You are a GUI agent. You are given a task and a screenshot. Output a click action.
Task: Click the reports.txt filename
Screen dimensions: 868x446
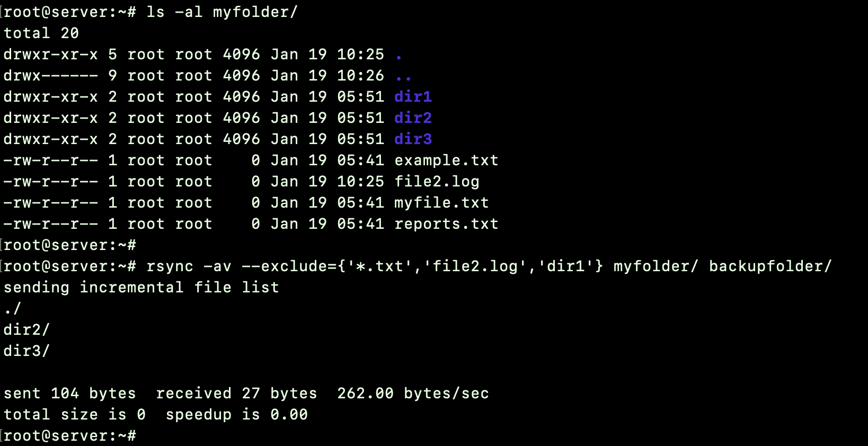click(x=446, y=224)
